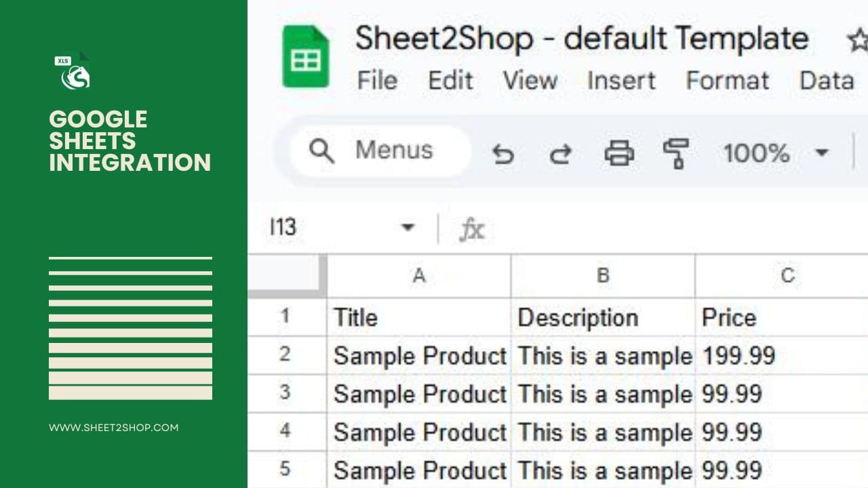Open the File menu
Screen dimensions: 868x488
[x=377, y=81]
